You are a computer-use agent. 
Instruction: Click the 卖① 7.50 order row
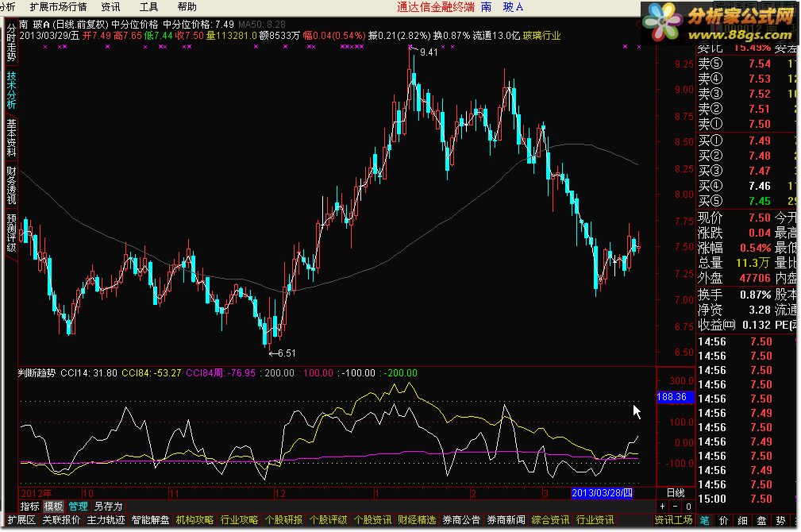pos(747,124)
